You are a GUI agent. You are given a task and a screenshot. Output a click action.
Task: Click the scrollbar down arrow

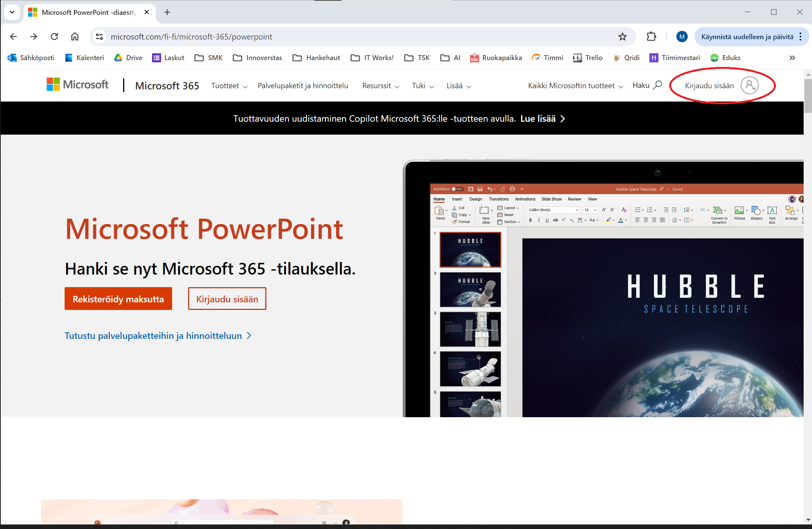click(808, 520)
